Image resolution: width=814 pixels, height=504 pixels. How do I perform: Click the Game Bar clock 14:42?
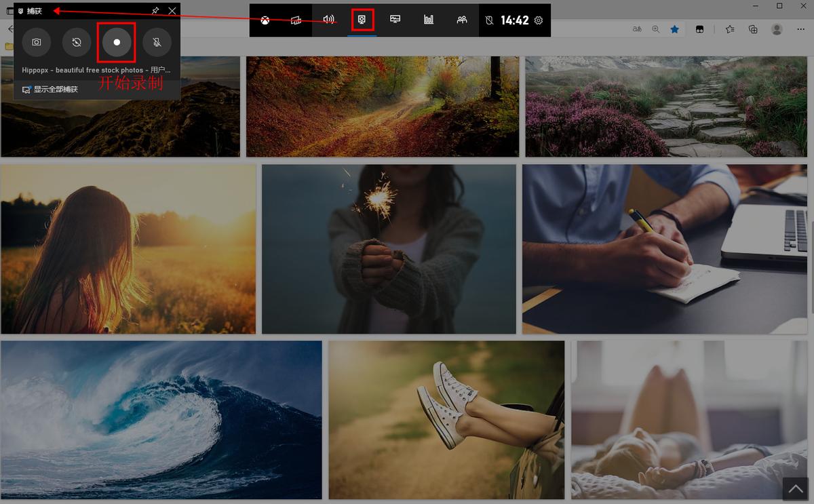(x=515, y=20)
